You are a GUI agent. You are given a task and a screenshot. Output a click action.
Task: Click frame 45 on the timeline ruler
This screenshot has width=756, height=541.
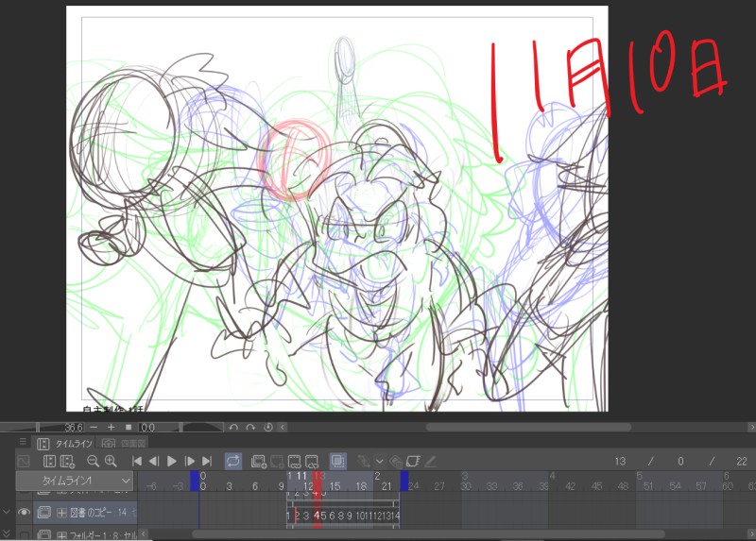coord(597,486)
